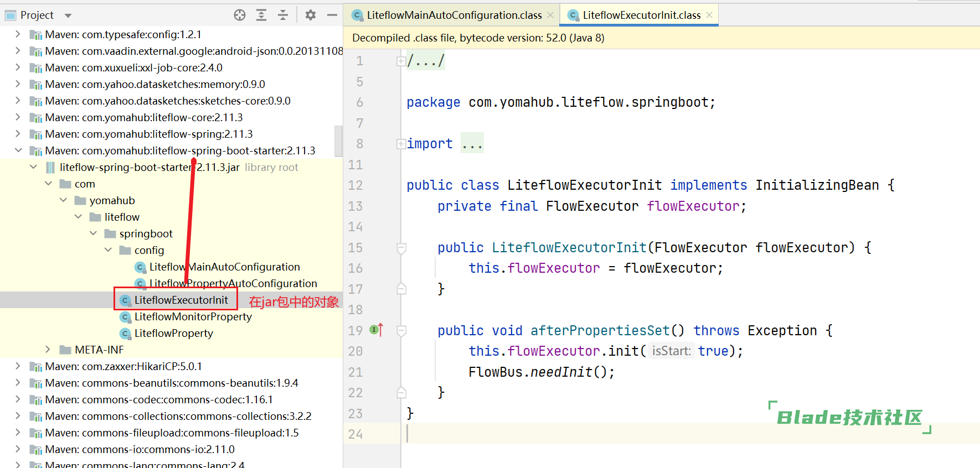This screenshot has height=468, width=980.
Task: Click library icon of commons-codec:1.16.1
Action: [36, 400]
